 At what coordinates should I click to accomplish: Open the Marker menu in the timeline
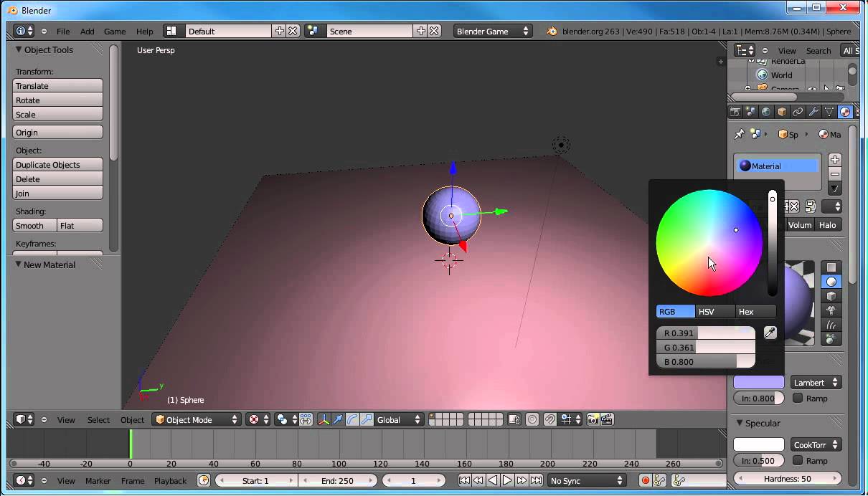click(x=98, y=480)
